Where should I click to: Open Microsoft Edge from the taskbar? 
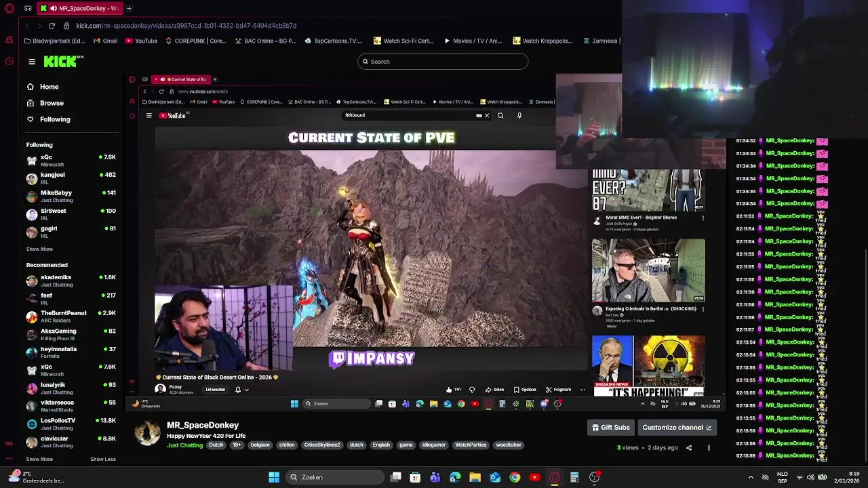coord(455,477)
